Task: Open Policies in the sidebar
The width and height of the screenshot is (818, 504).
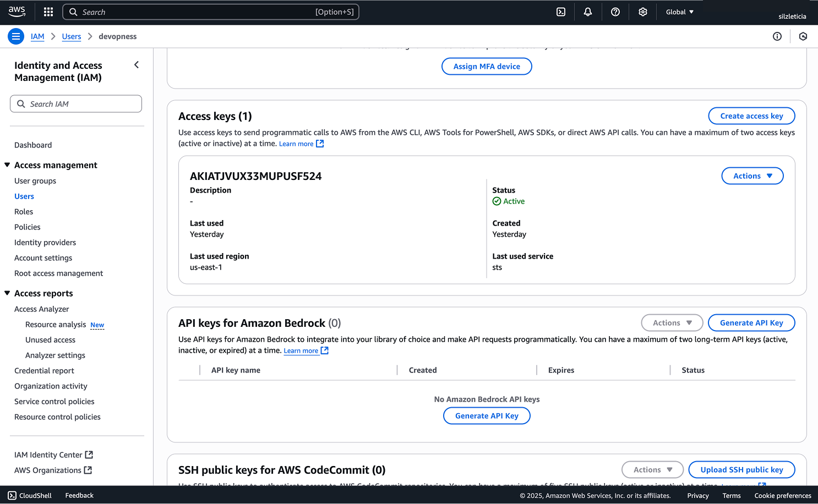Action: coord(28,227)
